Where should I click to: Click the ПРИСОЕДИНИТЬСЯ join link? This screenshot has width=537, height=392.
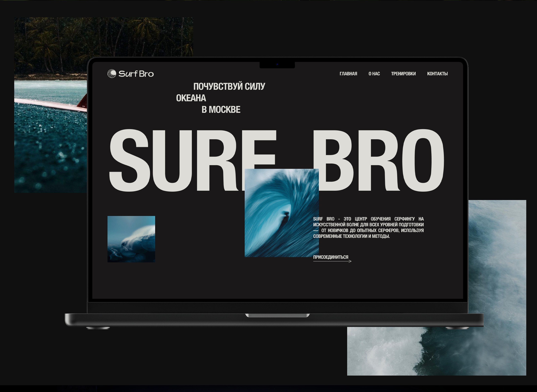(x=331, y=257)
